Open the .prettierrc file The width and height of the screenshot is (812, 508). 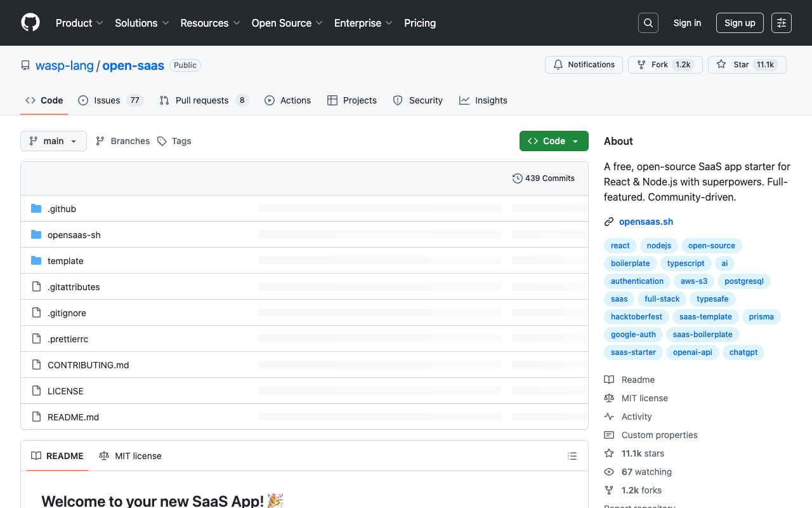68,339
